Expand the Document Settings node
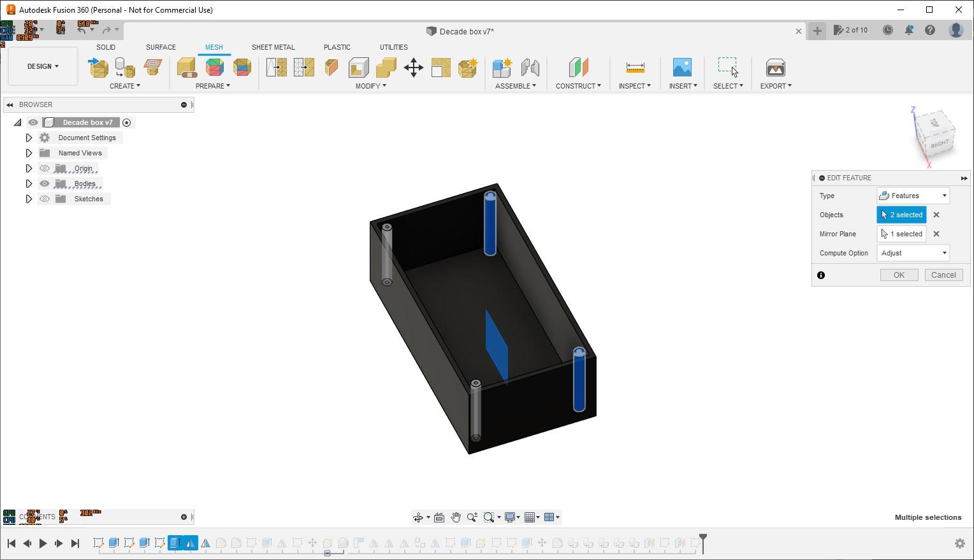Screen dimensions: 974x560 click(29, 138)
